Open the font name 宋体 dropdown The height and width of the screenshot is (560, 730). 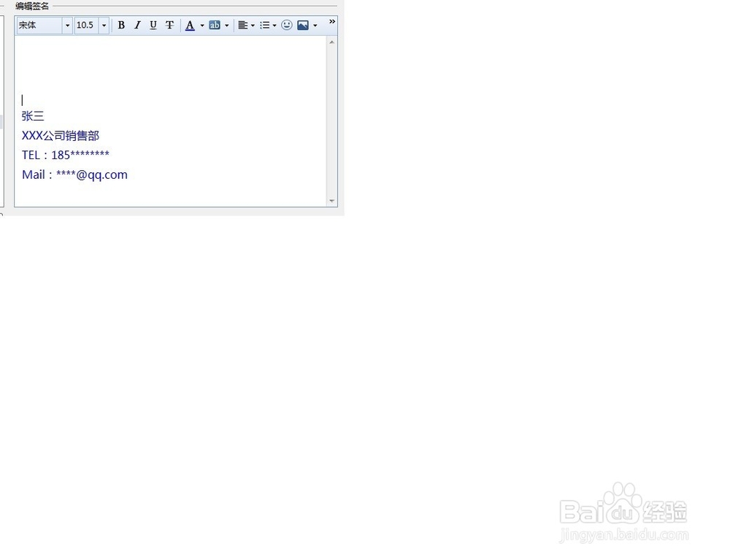point(67,25)
